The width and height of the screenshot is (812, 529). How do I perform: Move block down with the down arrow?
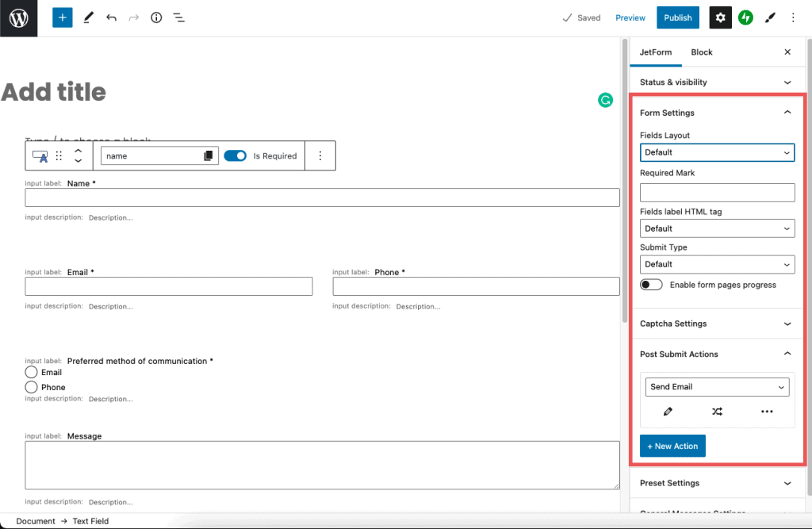point(79,161)
